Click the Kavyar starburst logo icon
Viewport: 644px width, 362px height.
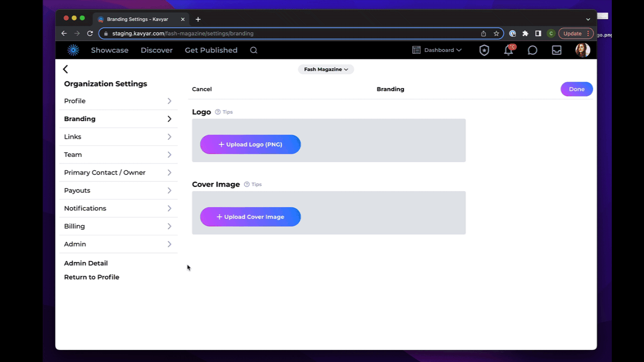click(73, 50)
